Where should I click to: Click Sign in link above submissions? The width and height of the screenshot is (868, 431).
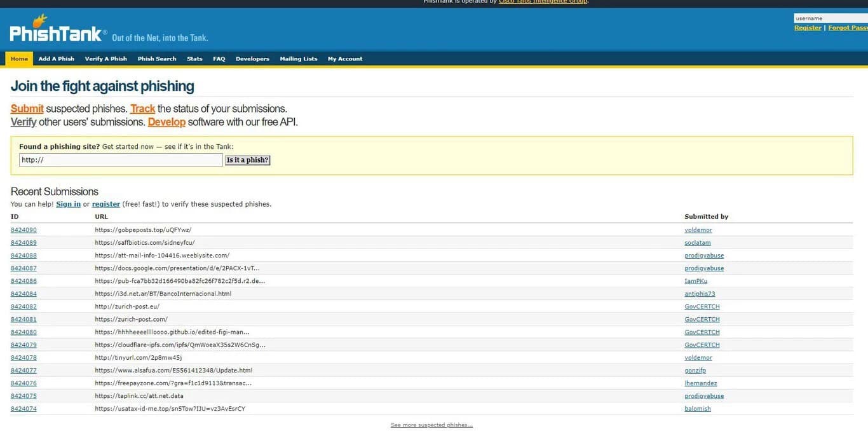click(69, 204)
